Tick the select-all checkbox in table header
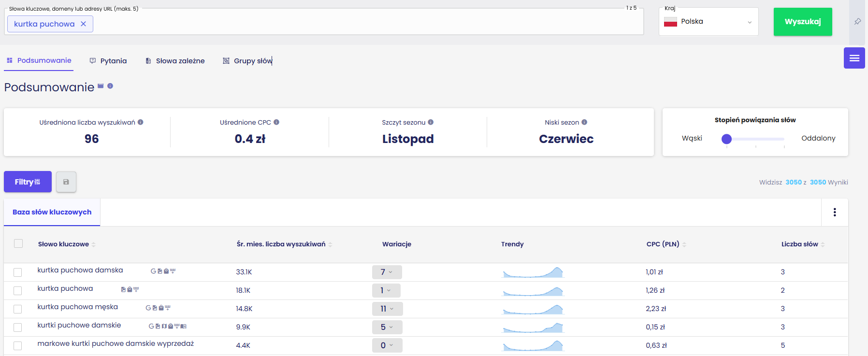Viewport: 868px width, 356px height. click(18, 243)
